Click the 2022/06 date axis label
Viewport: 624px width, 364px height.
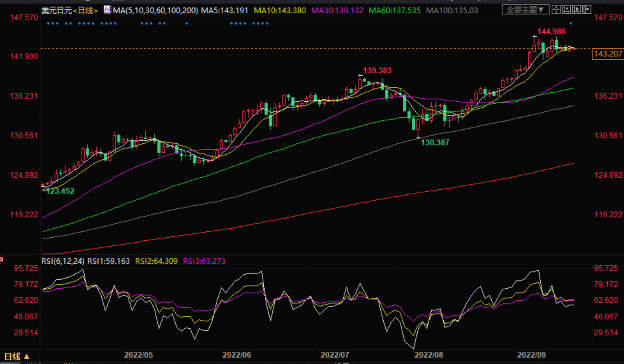pos(237,355)
